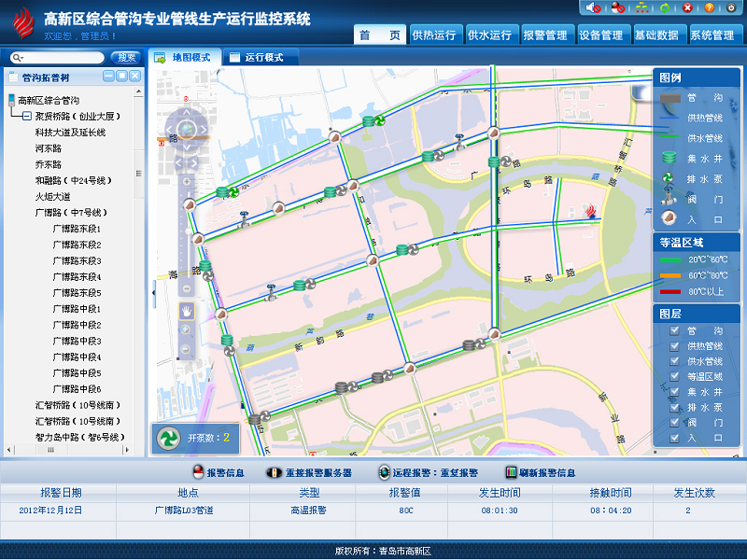Open the 报警管理 menu tab
This screenshot has width=747, height=560.
[x=545, y=35]
